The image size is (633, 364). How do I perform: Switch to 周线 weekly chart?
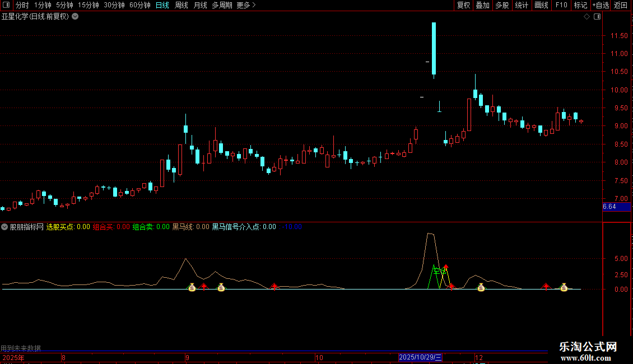click(181, 5)
